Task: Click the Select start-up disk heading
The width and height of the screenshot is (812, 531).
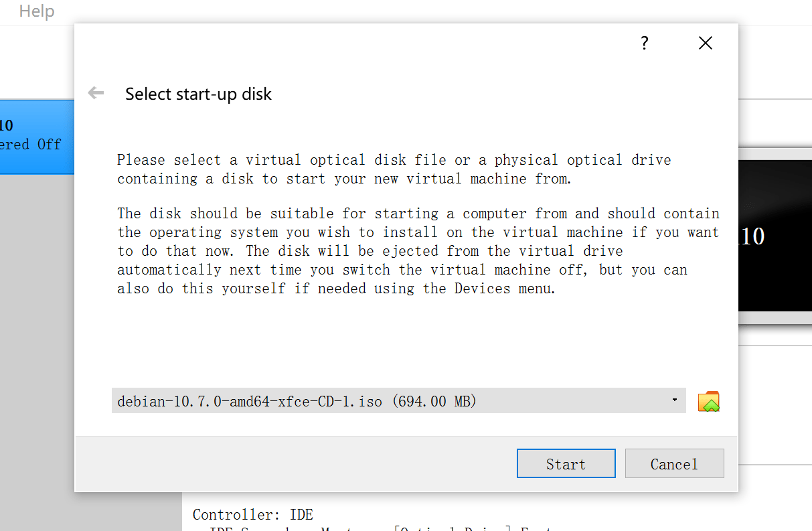Action: (x=198, y=94)
